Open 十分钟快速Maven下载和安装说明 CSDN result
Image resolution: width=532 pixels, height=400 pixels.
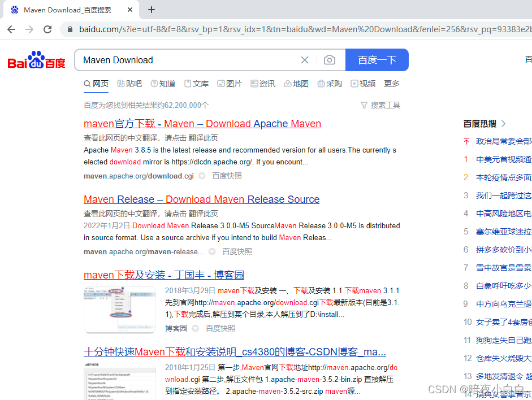tap(235, 352)
